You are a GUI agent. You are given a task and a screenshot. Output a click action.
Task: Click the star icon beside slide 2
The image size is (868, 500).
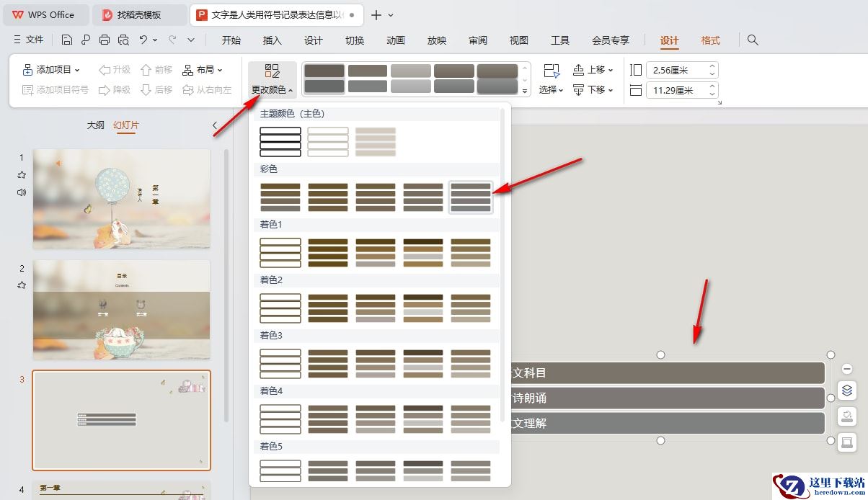(22, 285)
